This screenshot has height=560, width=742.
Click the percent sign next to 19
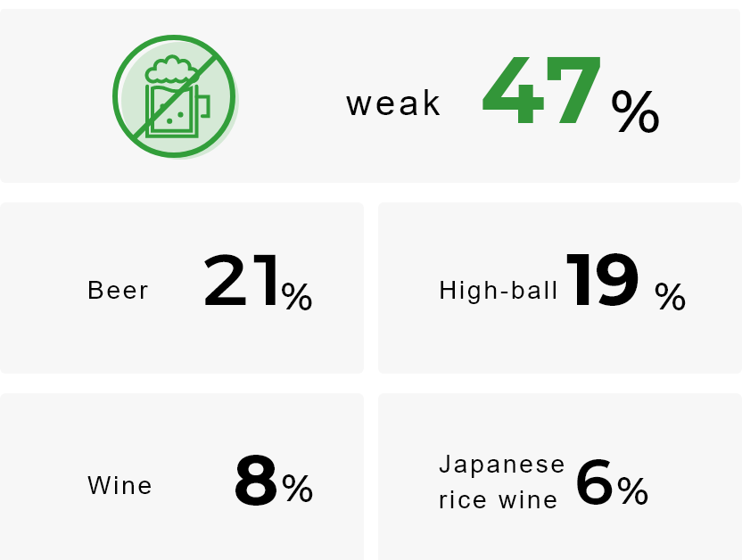click(x=670, y=297)
